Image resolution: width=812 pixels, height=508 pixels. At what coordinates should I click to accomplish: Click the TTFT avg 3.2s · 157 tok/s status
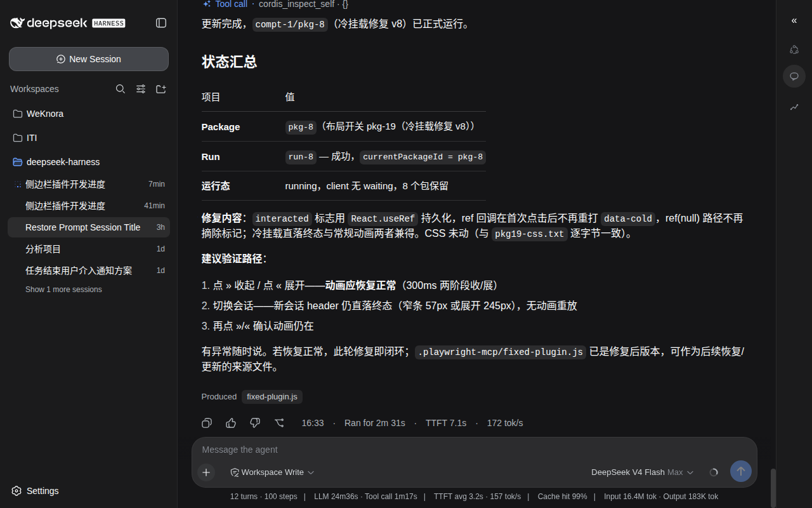click(477, 497)
